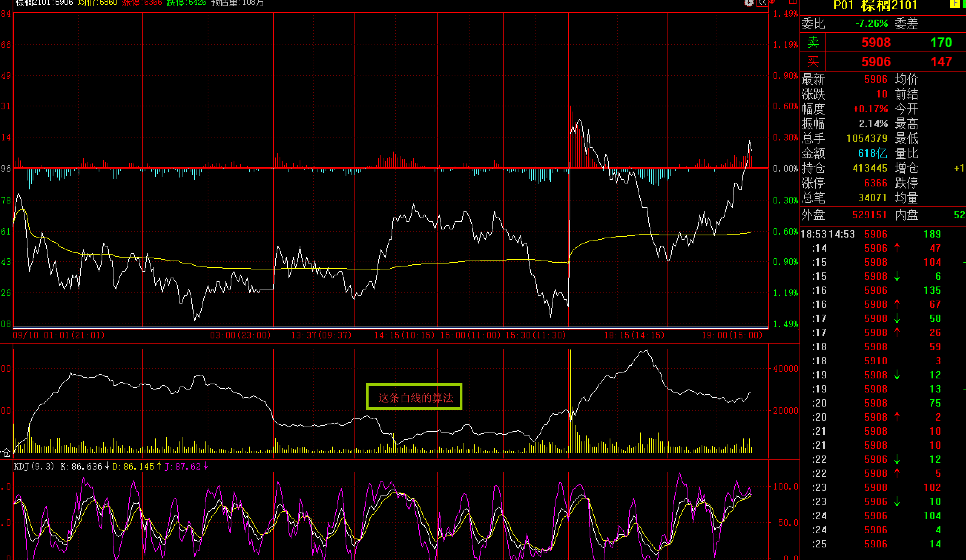Select the J:87.62 value in the KDJ header

[x=182, y=466]
